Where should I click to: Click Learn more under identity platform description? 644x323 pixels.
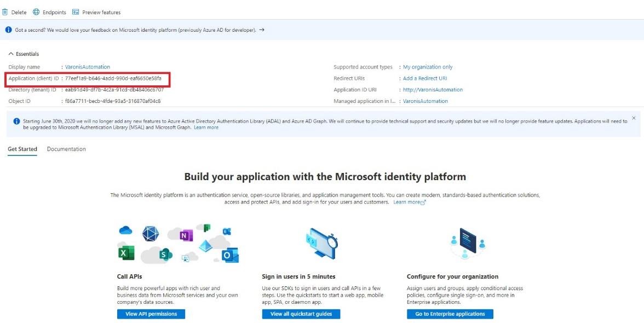pos(410,203)
